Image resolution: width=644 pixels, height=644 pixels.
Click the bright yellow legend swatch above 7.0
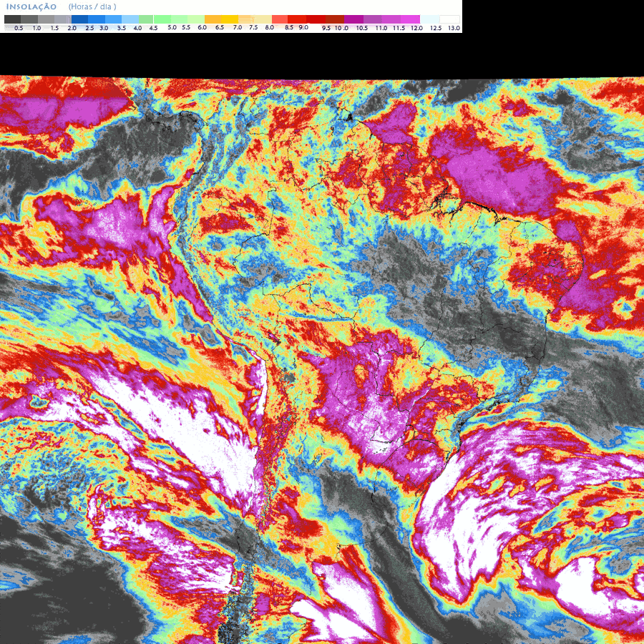230,19
